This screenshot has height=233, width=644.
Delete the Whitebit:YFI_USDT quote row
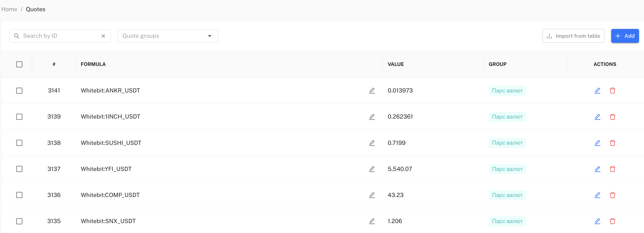[612, 169]
